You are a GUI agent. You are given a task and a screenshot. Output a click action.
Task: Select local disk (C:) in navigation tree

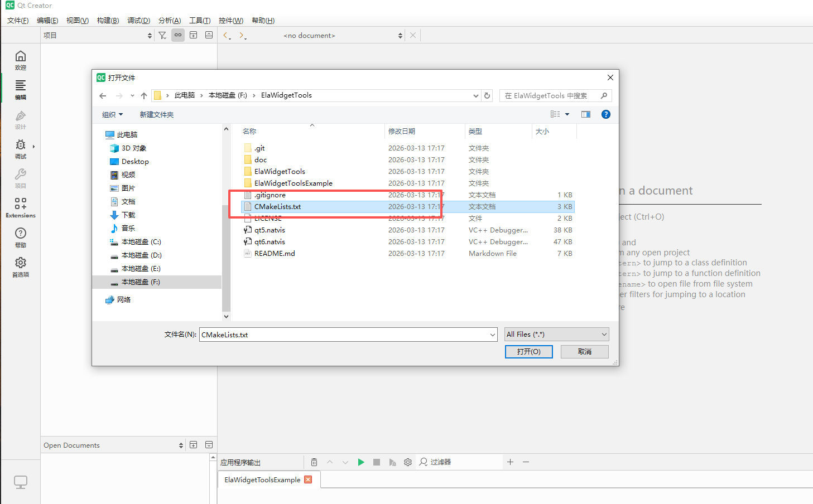coord(141,242)
